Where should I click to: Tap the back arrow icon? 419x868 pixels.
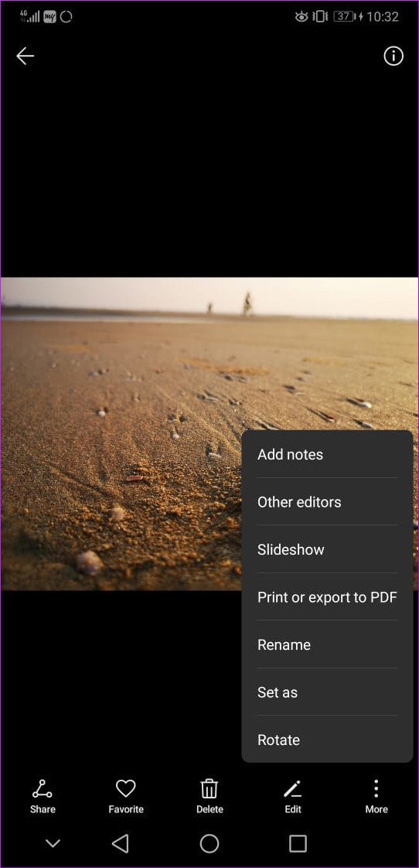pyautogui.click(x=25, y=56)
